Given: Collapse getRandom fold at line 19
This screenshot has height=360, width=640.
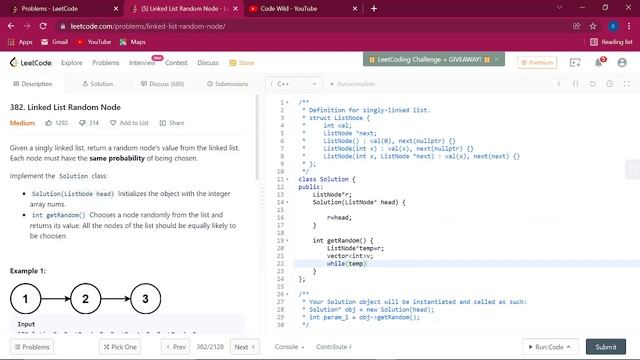Looking at the screenshot, I should pos(287,240).
